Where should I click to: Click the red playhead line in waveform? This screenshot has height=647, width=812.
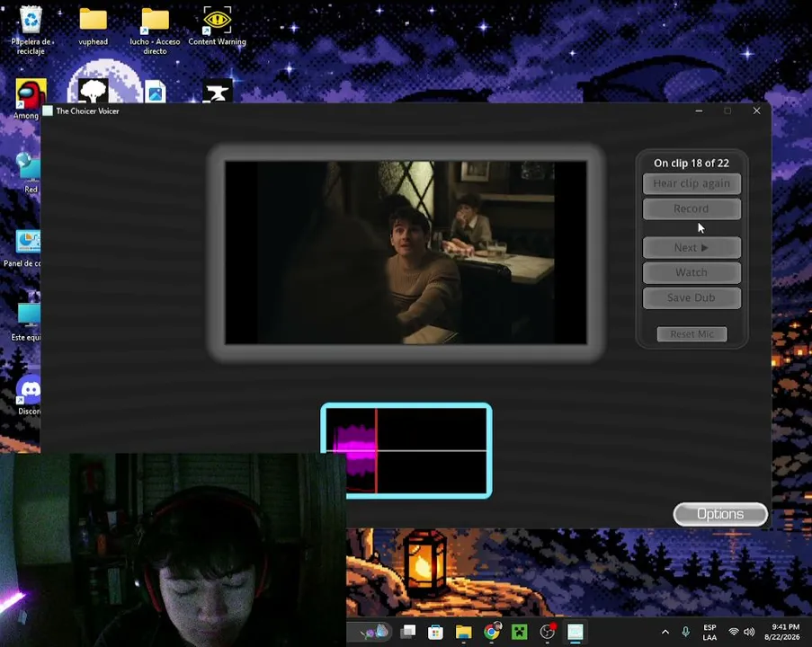[x=377, y=451]
